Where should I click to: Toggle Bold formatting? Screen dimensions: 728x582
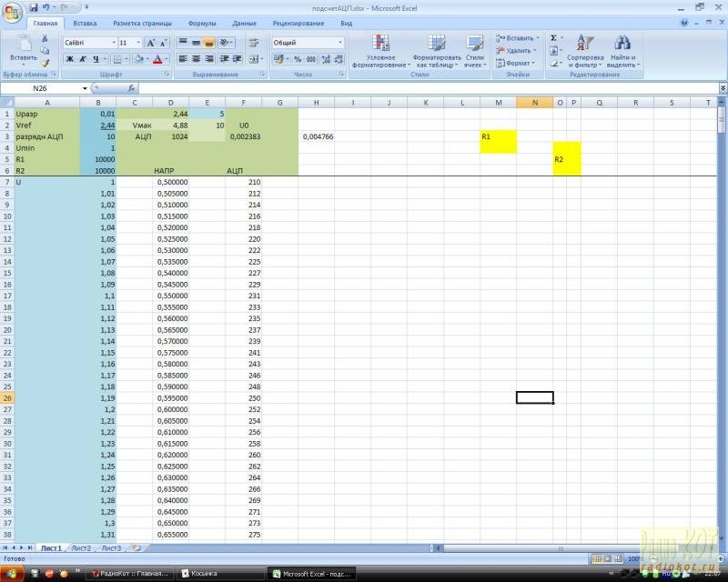pyautogui.click(x=69, y=59)
